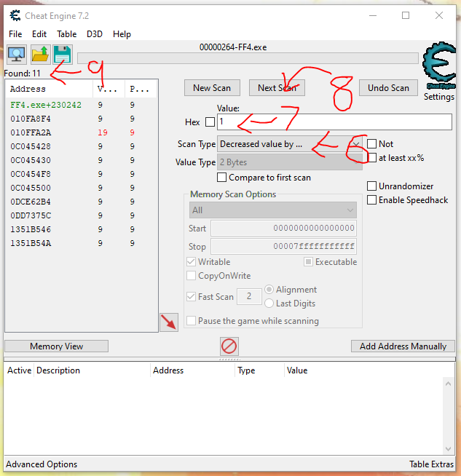The height and width of the screenshot is (476, 461).
Task: Check Compare to first scan
Action: point(221,178)
